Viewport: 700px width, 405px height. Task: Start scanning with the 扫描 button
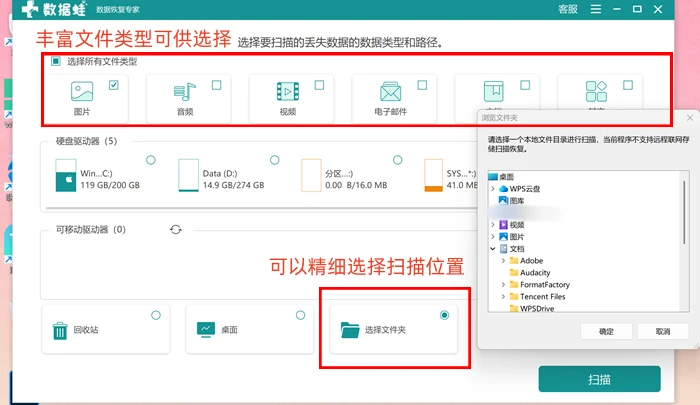click(x=600, y=379)
